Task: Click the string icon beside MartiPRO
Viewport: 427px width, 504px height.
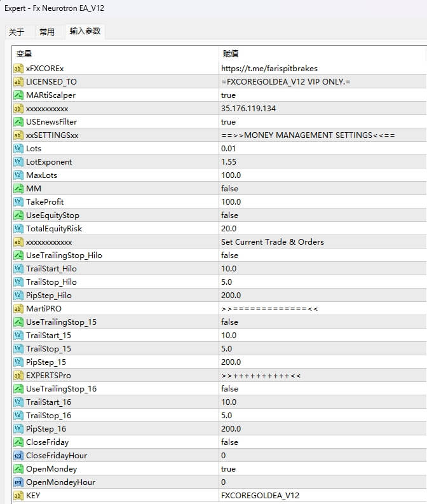Action: click(x=18, y=309)
